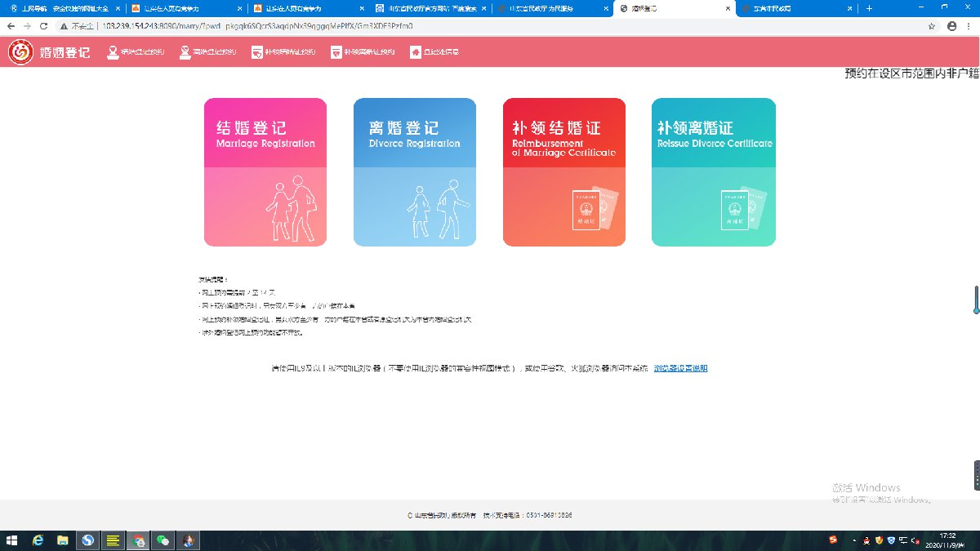Select the 补领离婚证 Reissue Divorce Certificate card
This screenshot has height=551, width=980.
point(713,172)
